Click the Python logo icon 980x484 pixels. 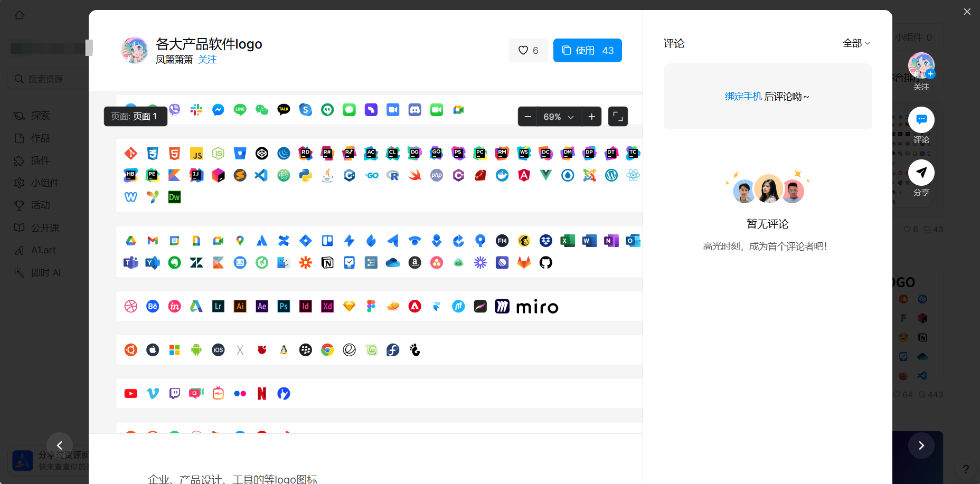coord(306,175)
